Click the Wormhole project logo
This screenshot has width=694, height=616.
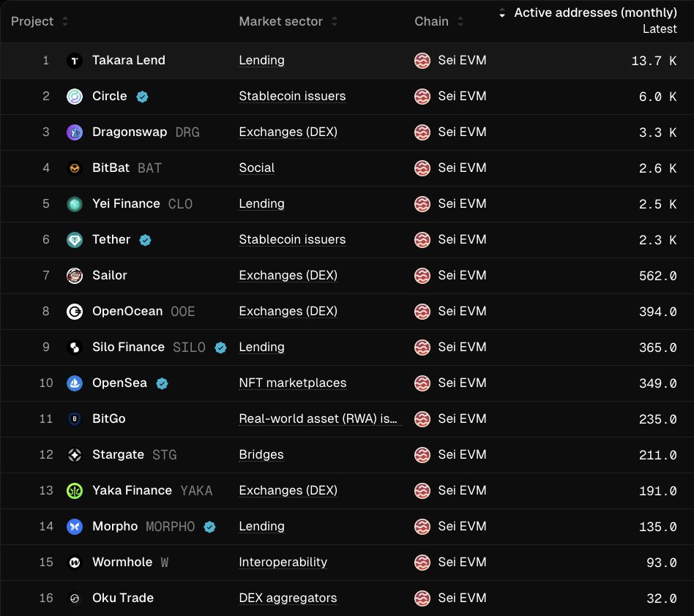click(x=75, y=563)
